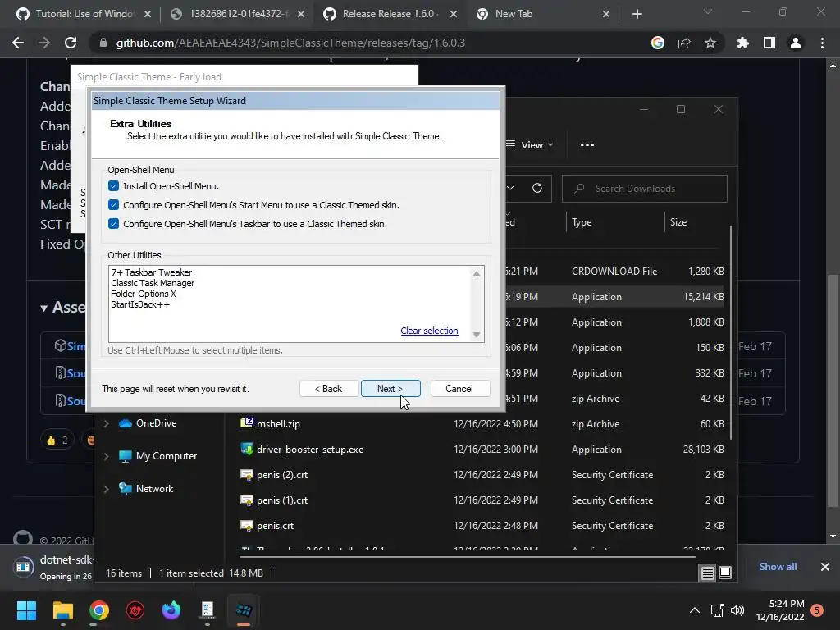Cancel the Simple Classic Theme setup
This screenshot has width=840, height=630.
coord(459,388)
